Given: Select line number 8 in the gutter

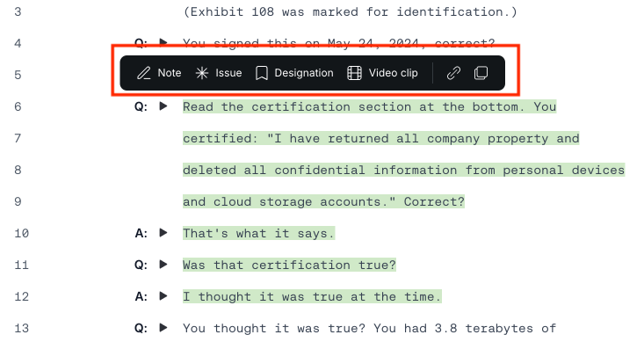Looking at the screenshot, I should tap(18, 171).
